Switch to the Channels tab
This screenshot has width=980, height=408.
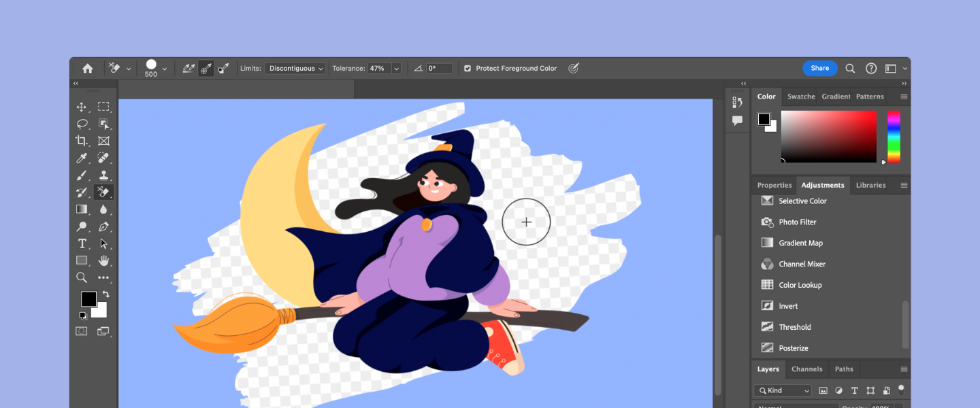coord(806,369)
